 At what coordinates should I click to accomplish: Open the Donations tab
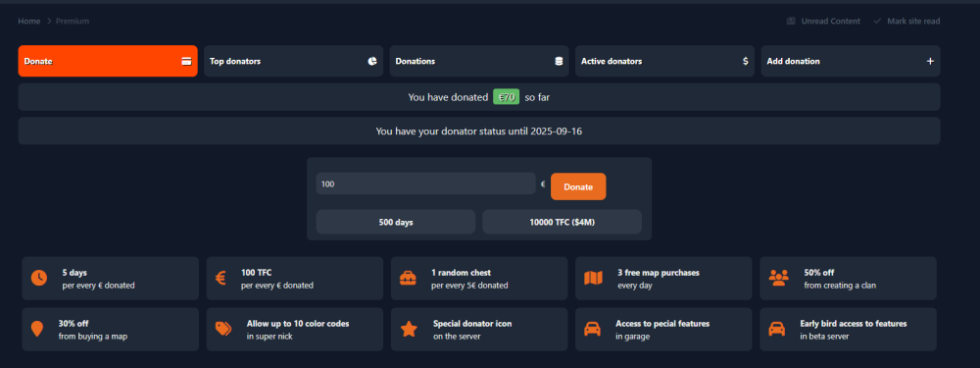point(479,61)
